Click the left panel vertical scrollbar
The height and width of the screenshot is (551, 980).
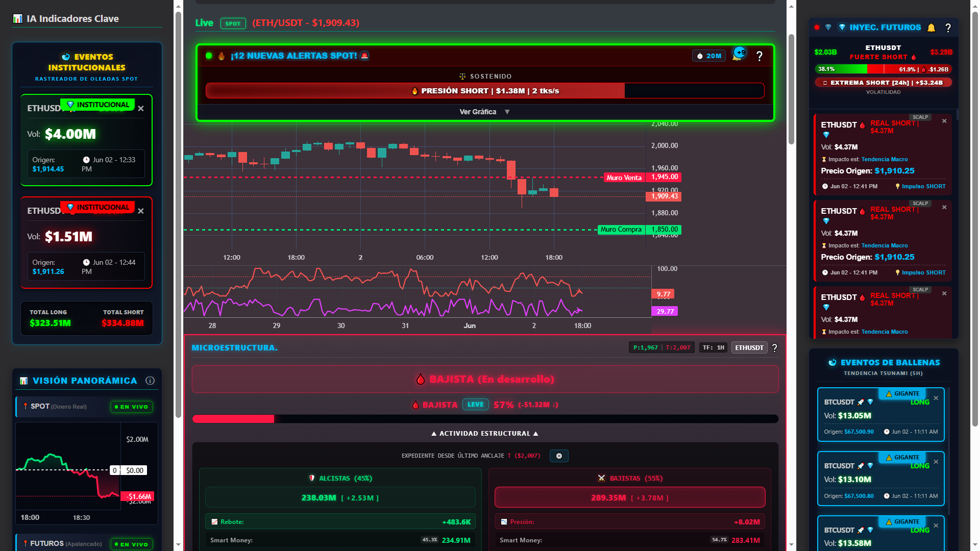178,214
